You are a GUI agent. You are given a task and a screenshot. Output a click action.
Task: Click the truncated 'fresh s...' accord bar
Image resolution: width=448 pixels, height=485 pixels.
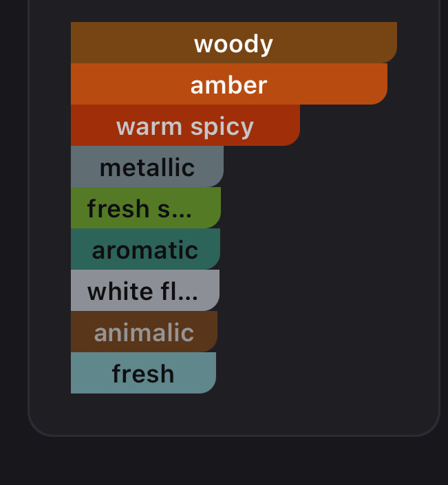145,208
